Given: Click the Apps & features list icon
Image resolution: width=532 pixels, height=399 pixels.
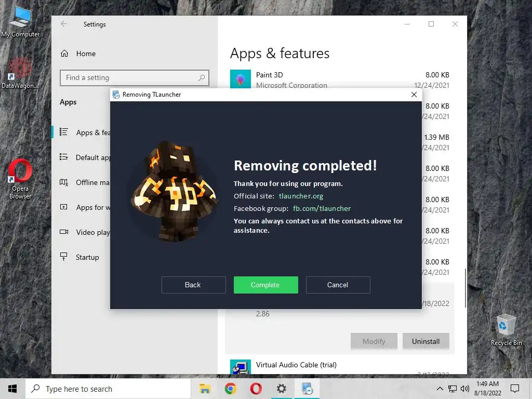Looking at the screenshot, I should click(64, 131).
